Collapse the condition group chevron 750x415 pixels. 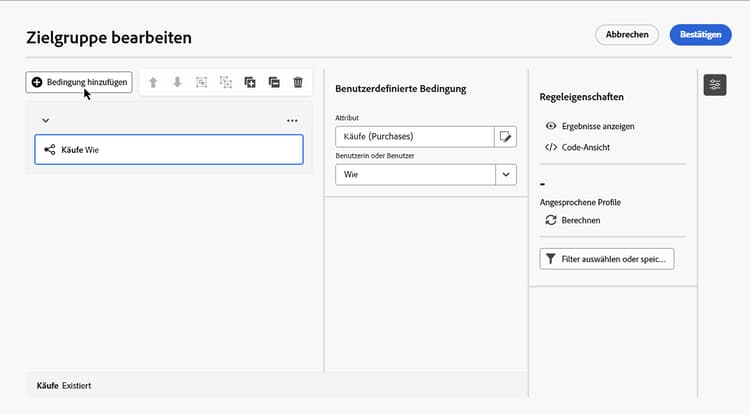[x=45, y=121]
